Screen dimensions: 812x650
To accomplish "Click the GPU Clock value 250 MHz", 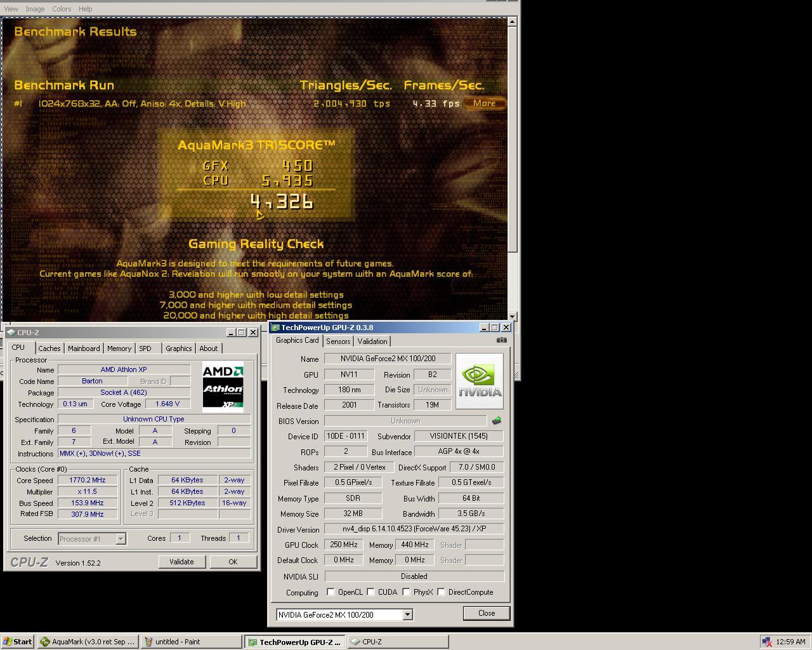I will pyautogui.click(x=344, y=545).
